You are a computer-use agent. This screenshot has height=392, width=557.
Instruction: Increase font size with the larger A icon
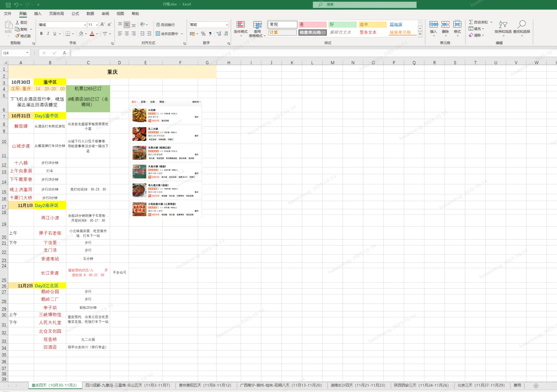[102, 25]
